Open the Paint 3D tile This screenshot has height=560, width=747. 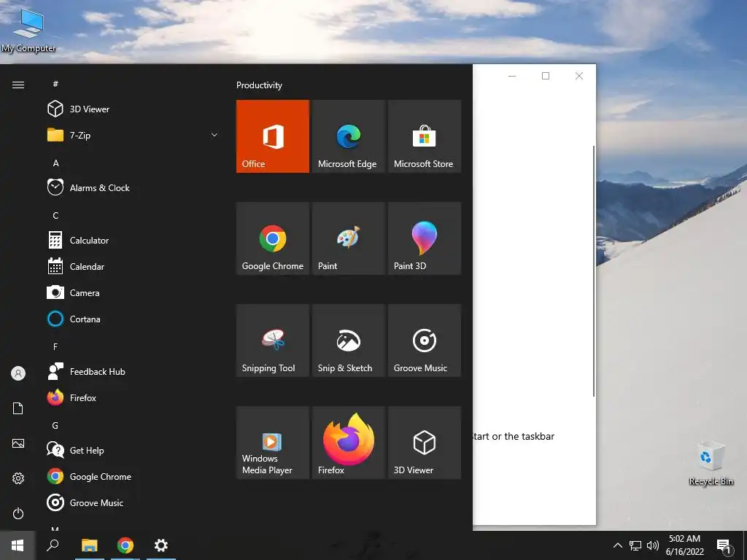[x=425, y=238]
